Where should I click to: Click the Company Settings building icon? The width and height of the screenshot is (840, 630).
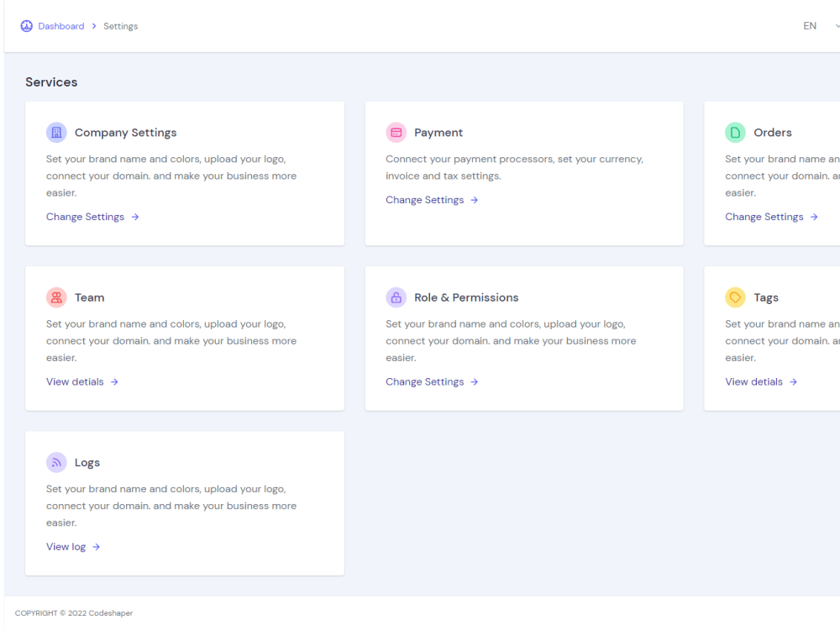(x=56, y=132)
